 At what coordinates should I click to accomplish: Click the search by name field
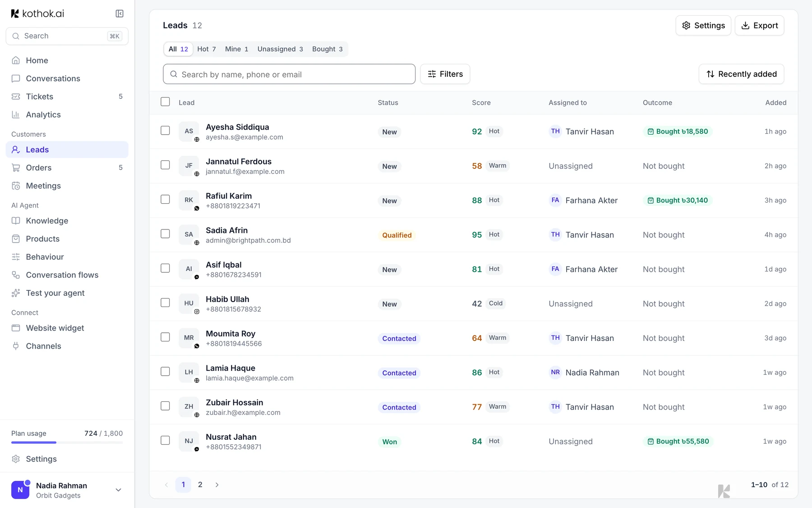point(289,74)
